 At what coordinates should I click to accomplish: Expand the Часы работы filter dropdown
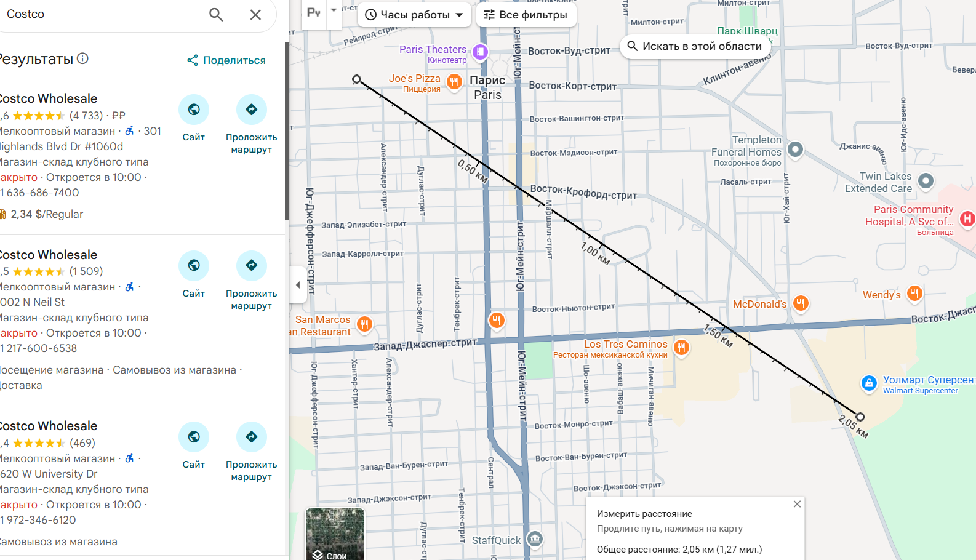[414, 15]
